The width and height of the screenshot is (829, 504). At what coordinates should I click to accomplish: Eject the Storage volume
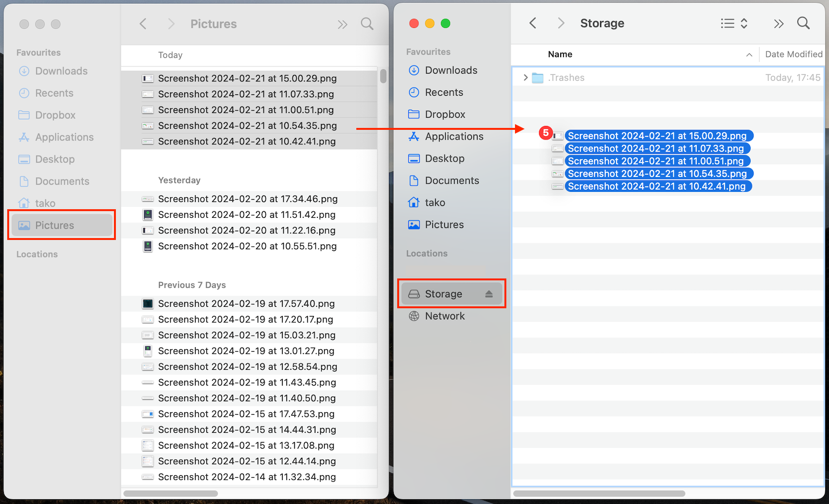(490, 293)
